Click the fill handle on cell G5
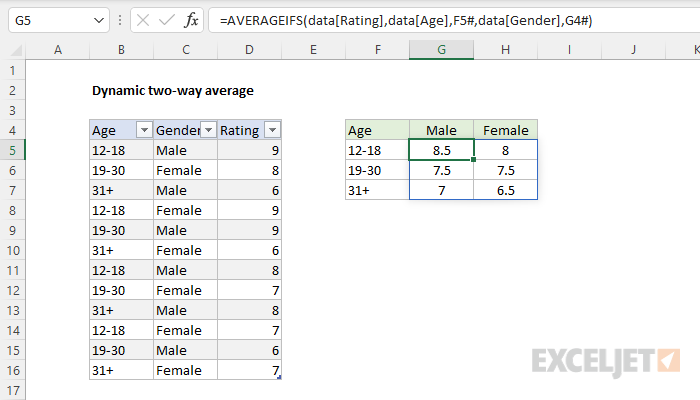The height and width of the screenshot is (400, 700). click(473, 160)
